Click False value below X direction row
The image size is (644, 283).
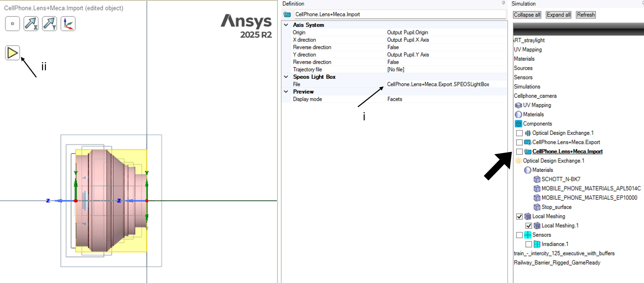pyautogui.click(x=393, y=47)
